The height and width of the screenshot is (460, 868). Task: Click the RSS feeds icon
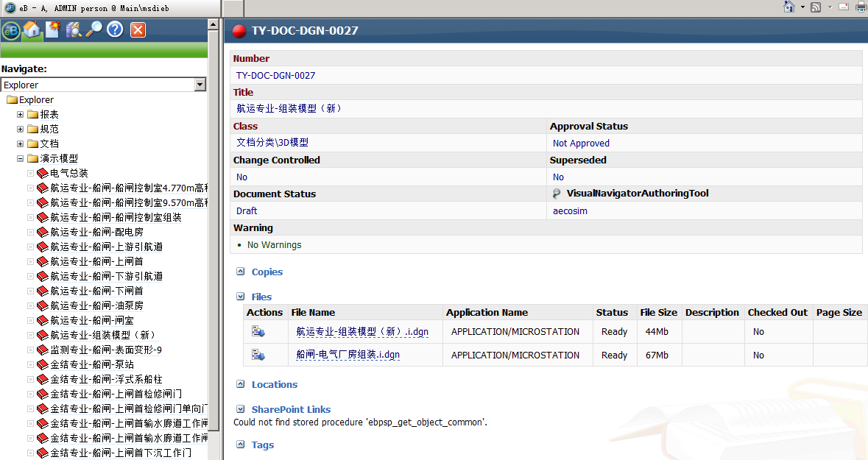[x=816, y=7]
